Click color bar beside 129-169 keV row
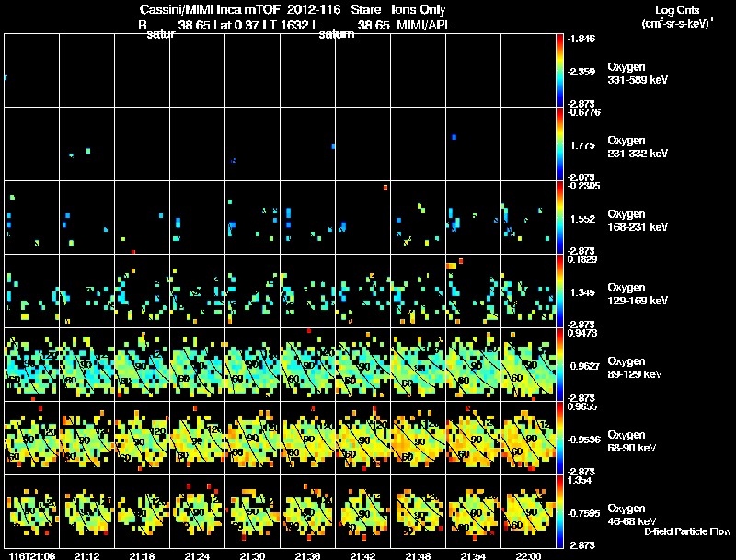 (x=559, y=291)
